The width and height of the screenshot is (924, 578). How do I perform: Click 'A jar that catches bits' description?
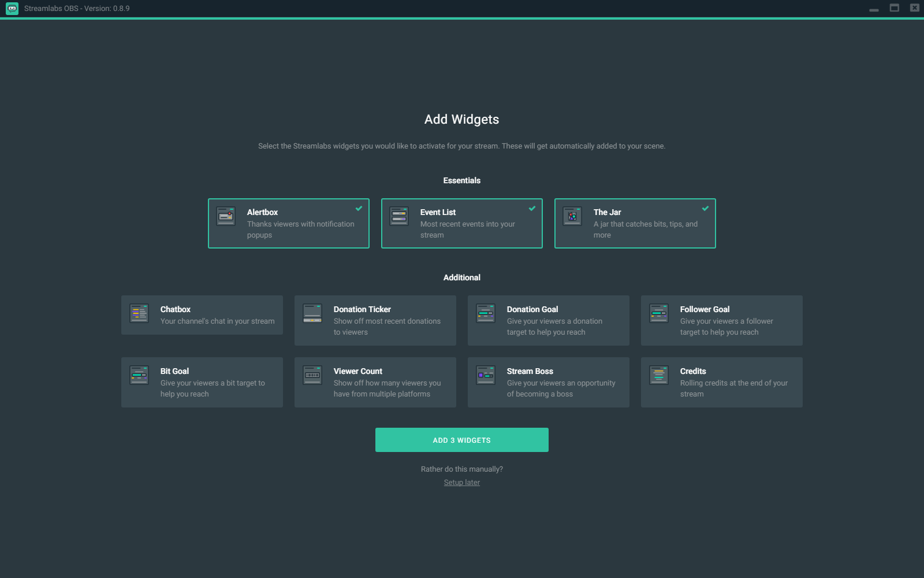click(x=646, y=229)
